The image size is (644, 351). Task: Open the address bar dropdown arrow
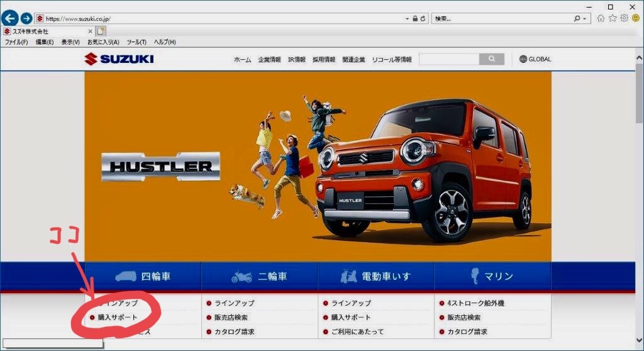click(x=407, y=19)
